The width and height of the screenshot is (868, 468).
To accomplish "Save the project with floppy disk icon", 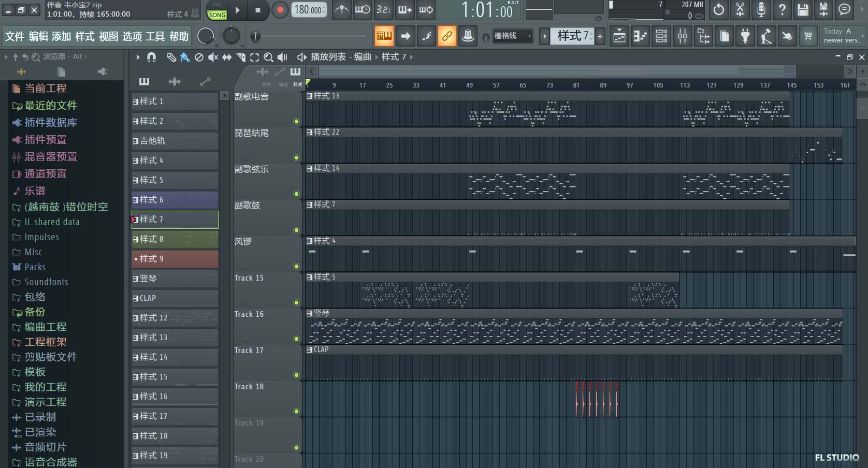I will click(x=803, y=9).
